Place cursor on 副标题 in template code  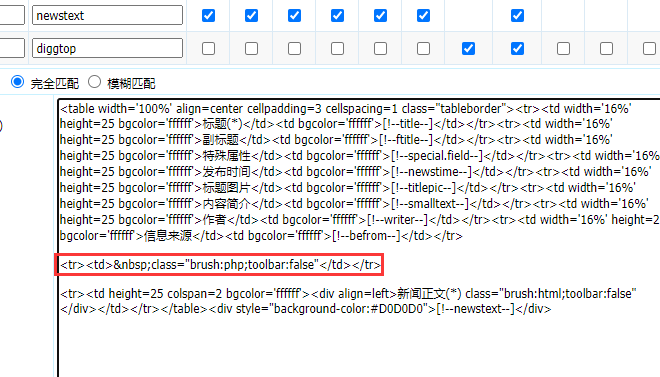click(221, 140)
